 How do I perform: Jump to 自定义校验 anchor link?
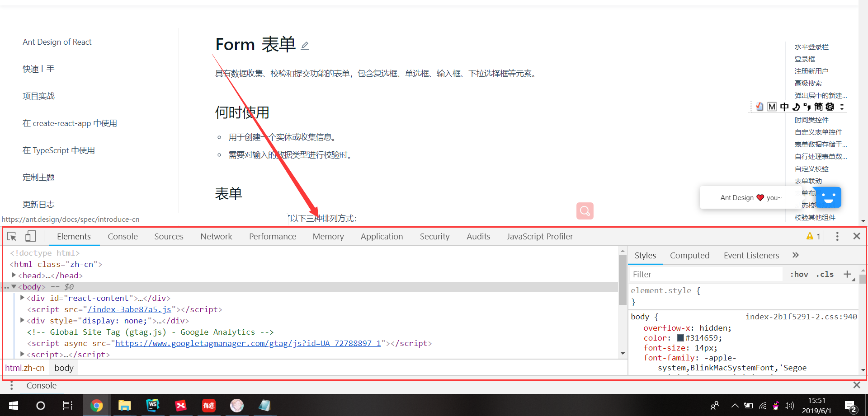coord(811,168)
